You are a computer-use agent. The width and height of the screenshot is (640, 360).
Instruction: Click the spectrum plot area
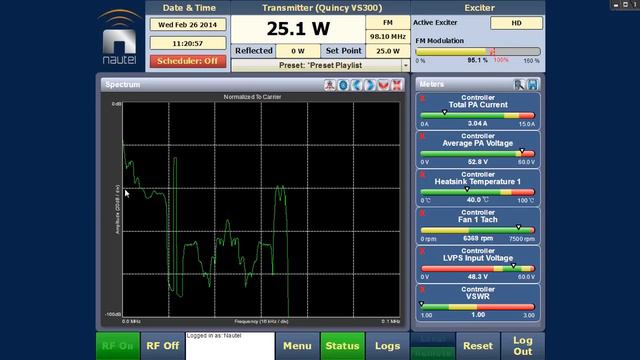click(x=261, y=209)
